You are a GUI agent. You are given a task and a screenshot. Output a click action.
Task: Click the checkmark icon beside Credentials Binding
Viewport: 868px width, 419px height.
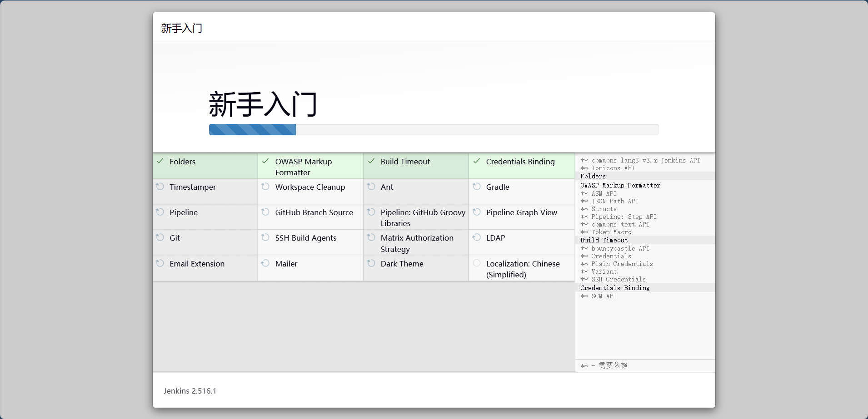click(x=477, y=161)
